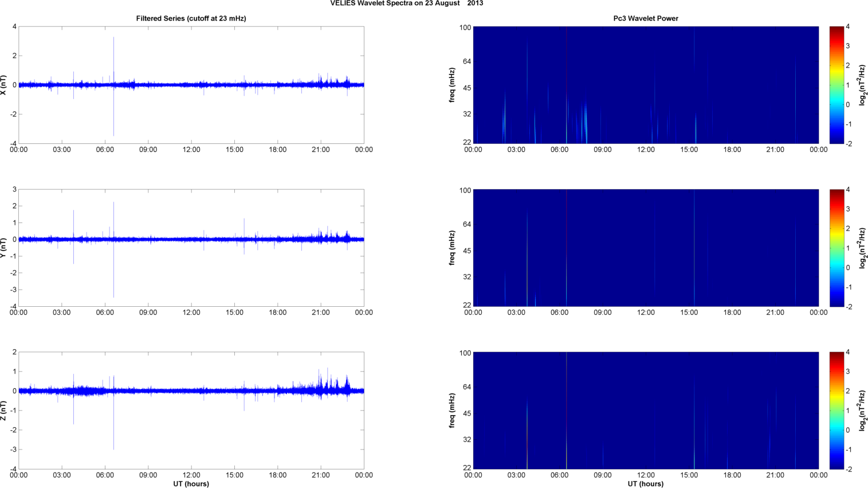
Task: Click the 15:00 tick label under the X series plot
Action: 234,150
